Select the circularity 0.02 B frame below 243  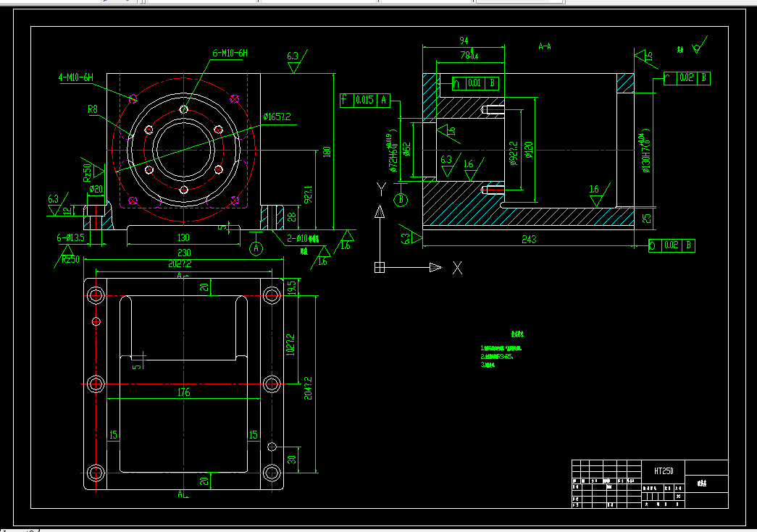(x=672, y=245)
